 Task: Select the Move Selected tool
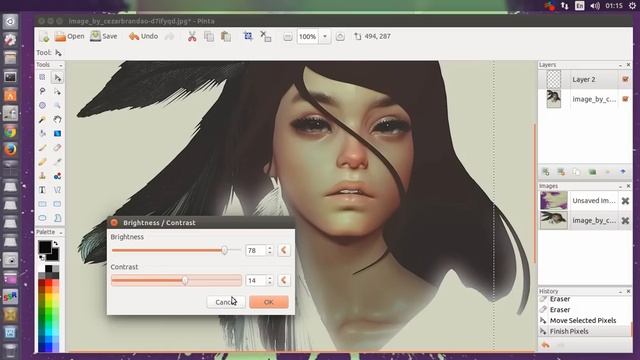[x=58, y=78]
